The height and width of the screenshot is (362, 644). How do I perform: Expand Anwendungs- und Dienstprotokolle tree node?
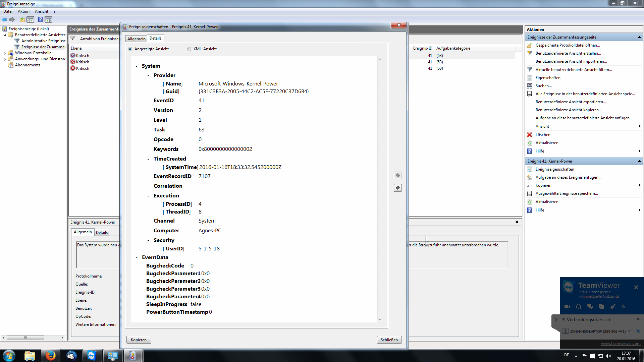coord(5,59)
